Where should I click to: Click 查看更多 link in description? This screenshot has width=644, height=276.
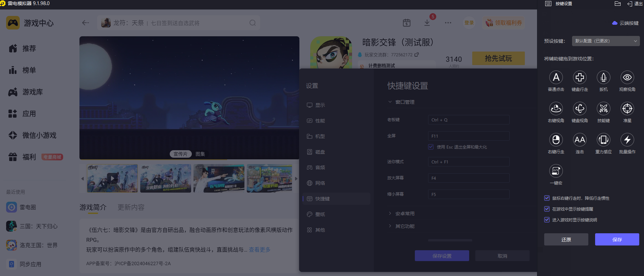(x=260, y=250)
